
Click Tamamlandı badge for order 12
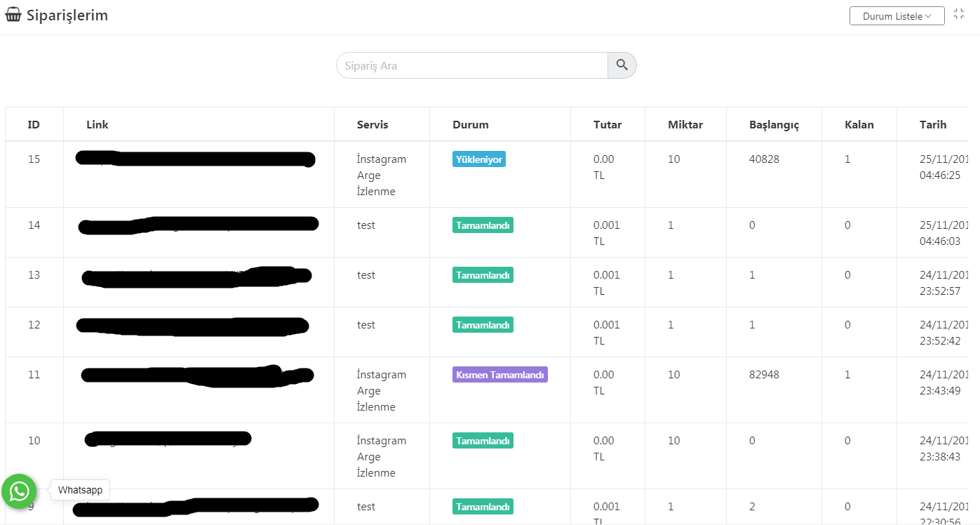pos(483,325)
